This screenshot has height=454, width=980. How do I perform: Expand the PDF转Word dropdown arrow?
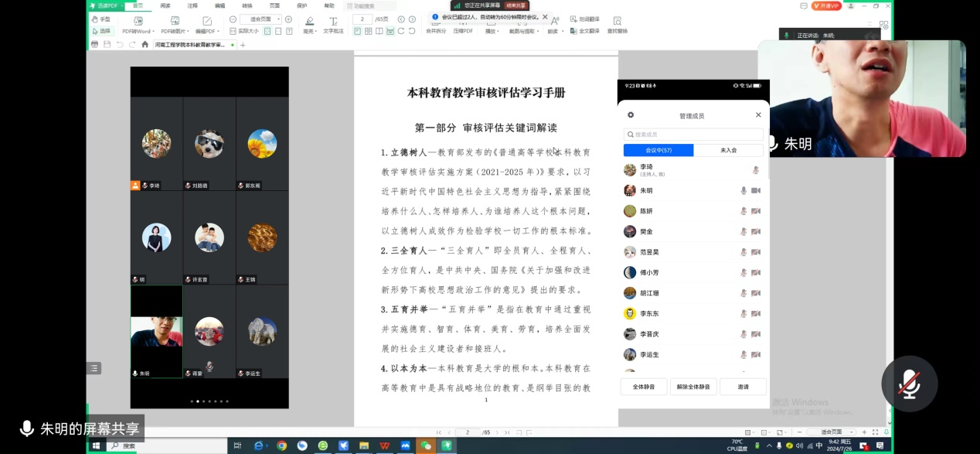pos(153,32)
